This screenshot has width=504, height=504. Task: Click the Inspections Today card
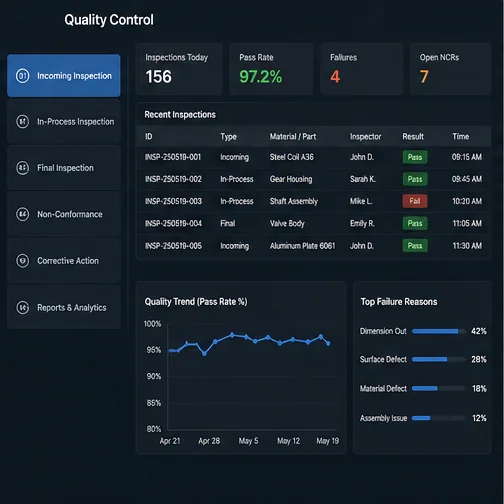(179, 69)
